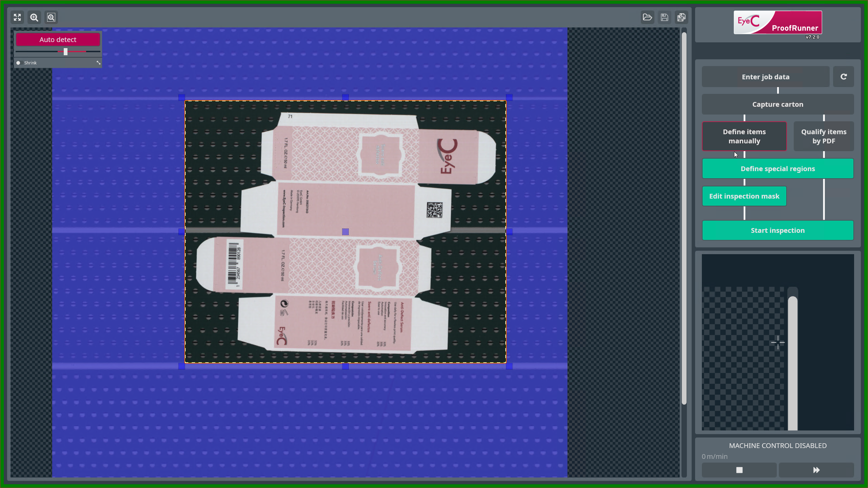868x488 pixels.
Task: Click the fit-to-screen arrows icon
Action: coord(17,17)
